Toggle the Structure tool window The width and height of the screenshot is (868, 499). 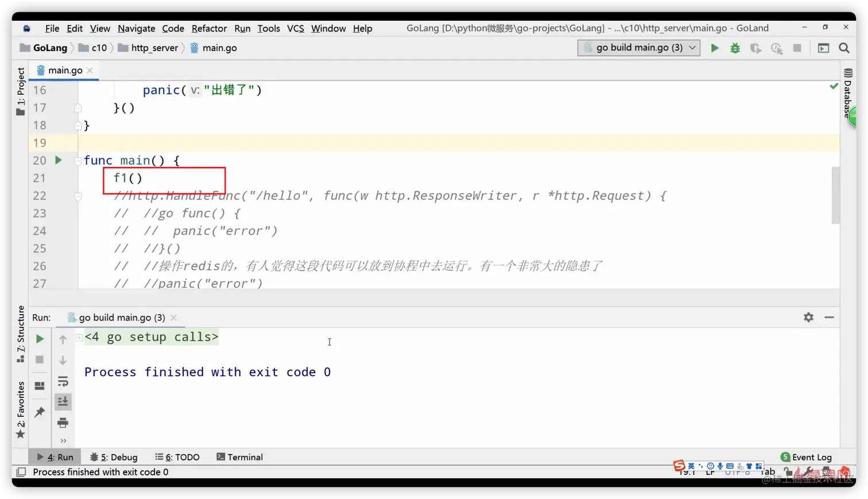coord(21,334)
